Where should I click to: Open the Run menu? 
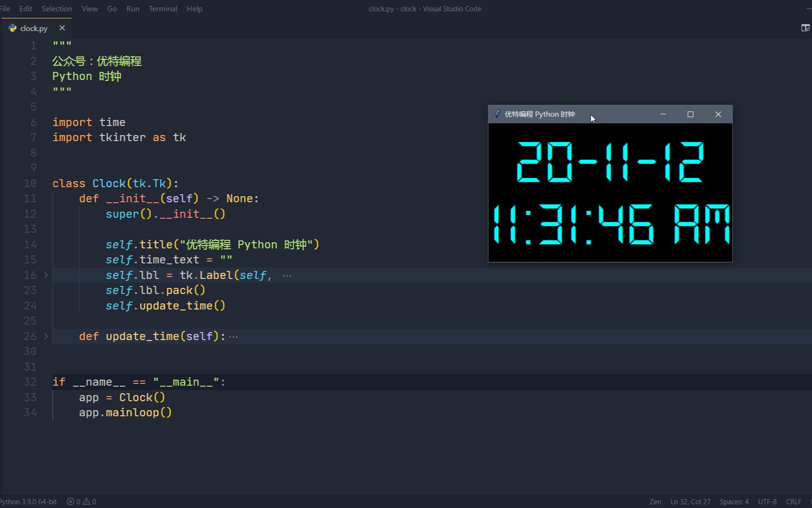click(x=133, y=8)
